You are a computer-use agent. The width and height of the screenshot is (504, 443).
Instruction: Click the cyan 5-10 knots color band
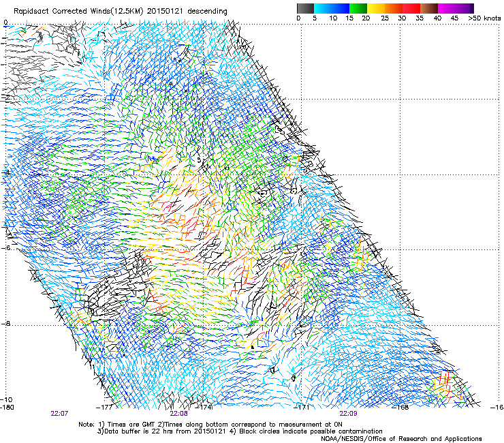point(323,8)
